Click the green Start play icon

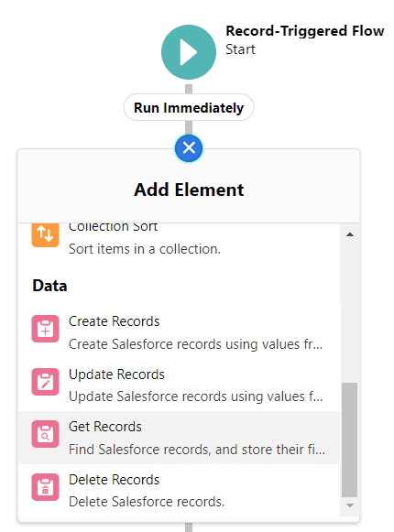(x=189, y=52)
